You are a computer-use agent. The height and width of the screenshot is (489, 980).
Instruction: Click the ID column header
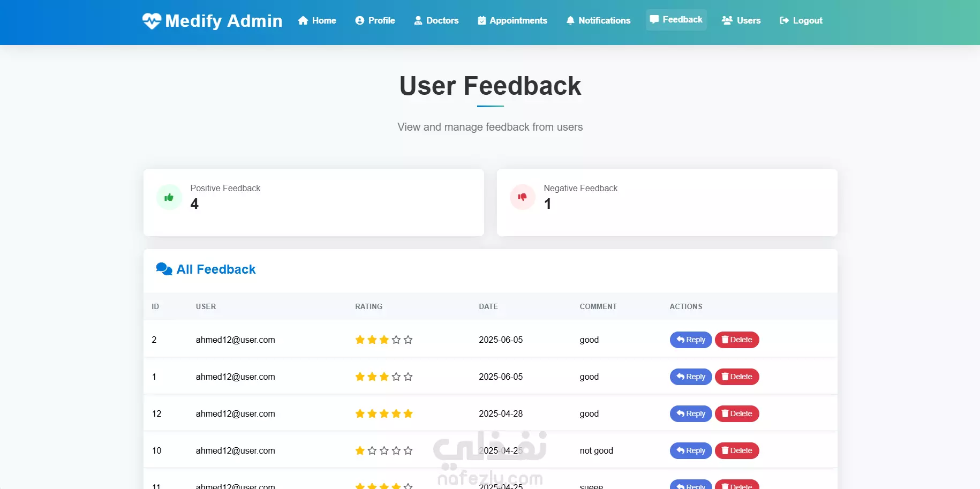pos(155,306)
